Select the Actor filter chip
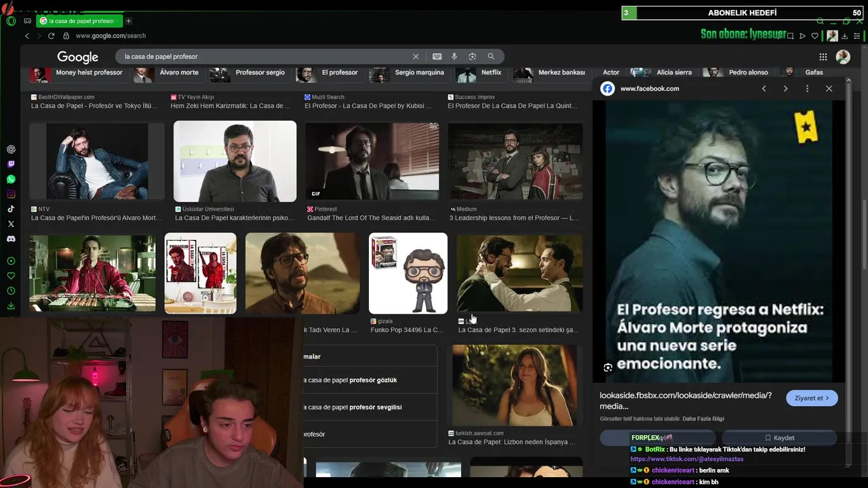Viewport: 868px width, 488px height. (x=611, y=73)
